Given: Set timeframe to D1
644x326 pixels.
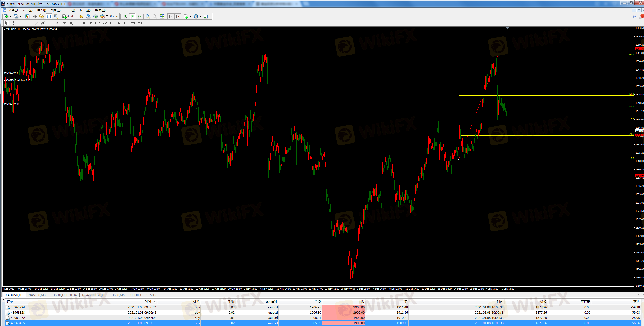Looking at the screenshot, I should coord(126,23).
